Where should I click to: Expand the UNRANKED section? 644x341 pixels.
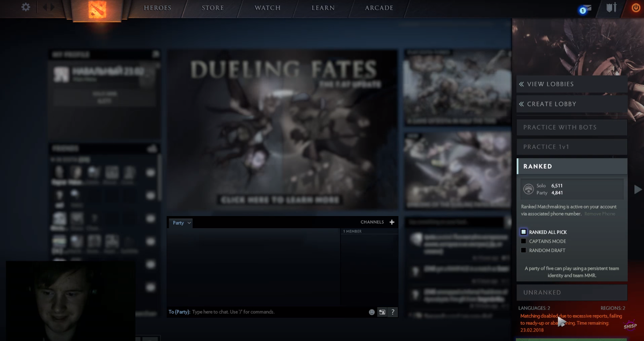click(572, 293)
